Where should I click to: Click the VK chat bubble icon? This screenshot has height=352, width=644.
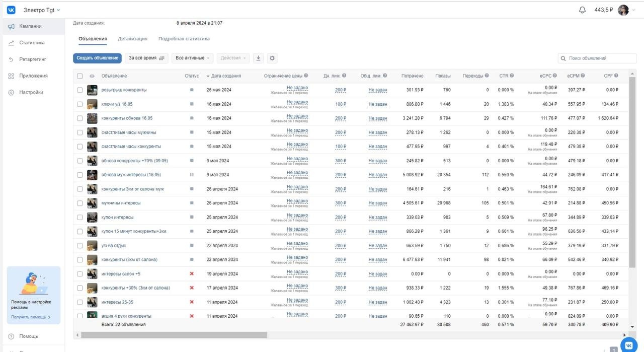[628, 345]
